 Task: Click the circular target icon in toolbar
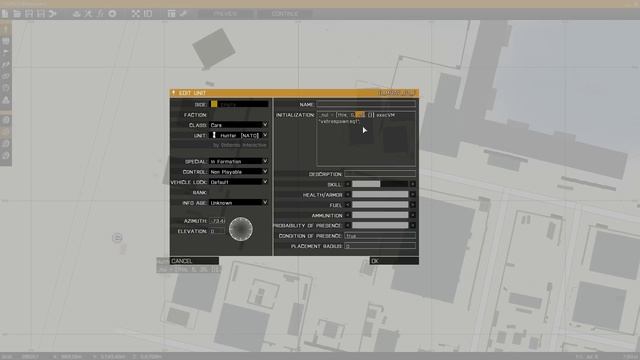point(112,13)
